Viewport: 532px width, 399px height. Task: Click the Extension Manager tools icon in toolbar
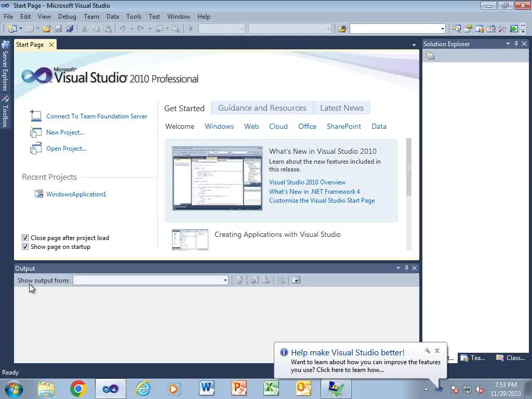(502, 29)
